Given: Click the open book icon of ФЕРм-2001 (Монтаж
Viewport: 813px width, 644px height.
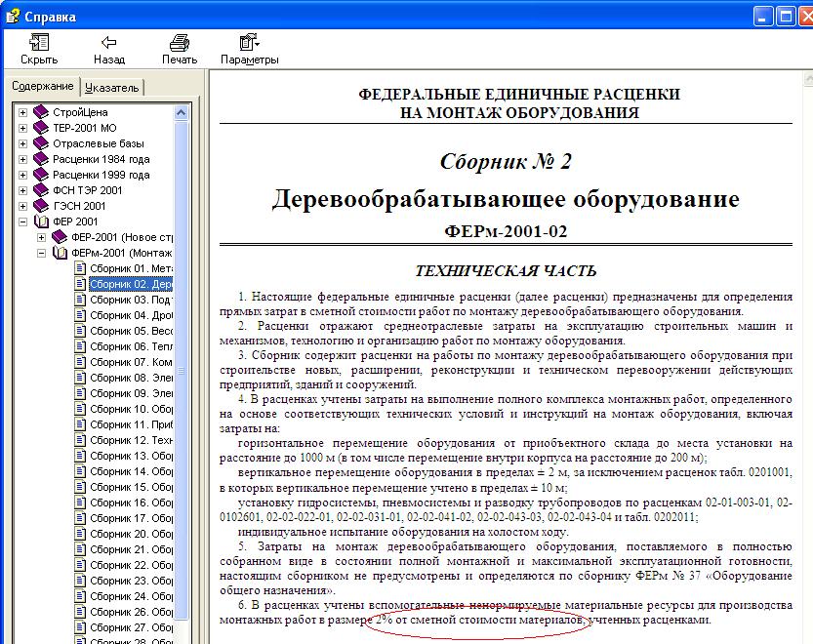Looking at the screenshot, I should [60, 253].
